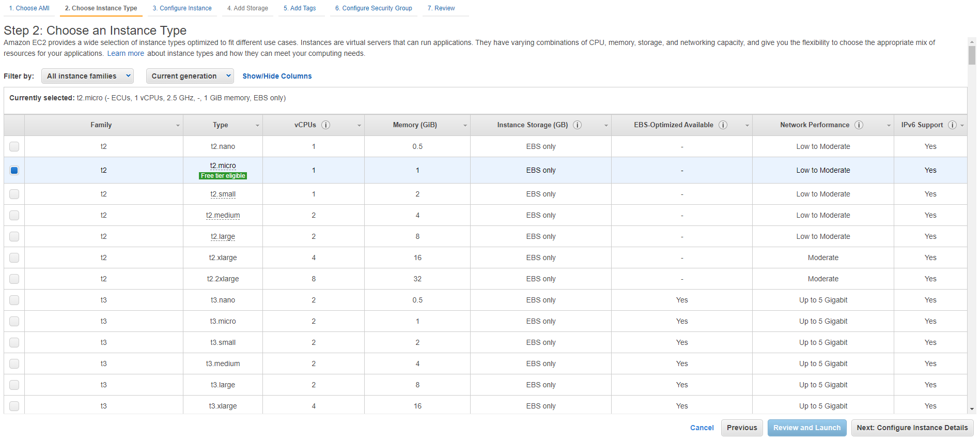The width and height of the screenshot is (980, 439).
Task: Click the t2.medium type link
Action: point(223,215)
